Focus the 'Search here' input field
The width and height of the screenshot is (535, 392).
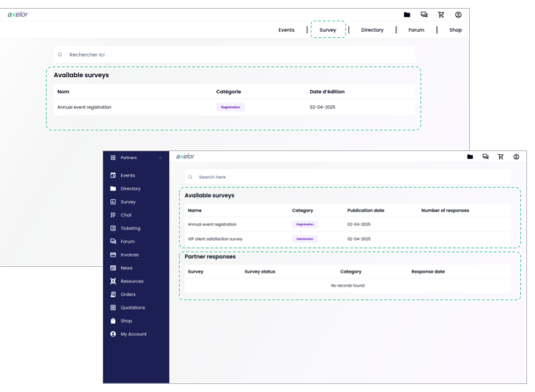pyautogui.click(x=347, y=177)
